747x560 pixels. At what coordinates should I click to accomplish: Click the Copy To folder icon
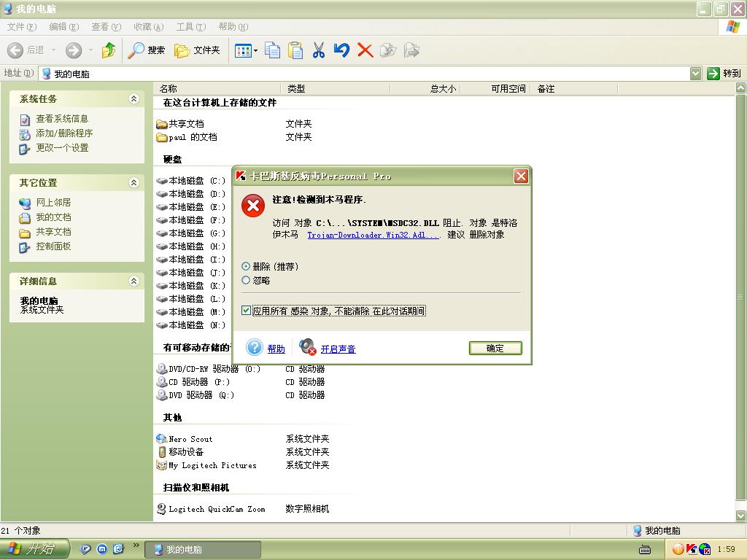pos(411,50)
